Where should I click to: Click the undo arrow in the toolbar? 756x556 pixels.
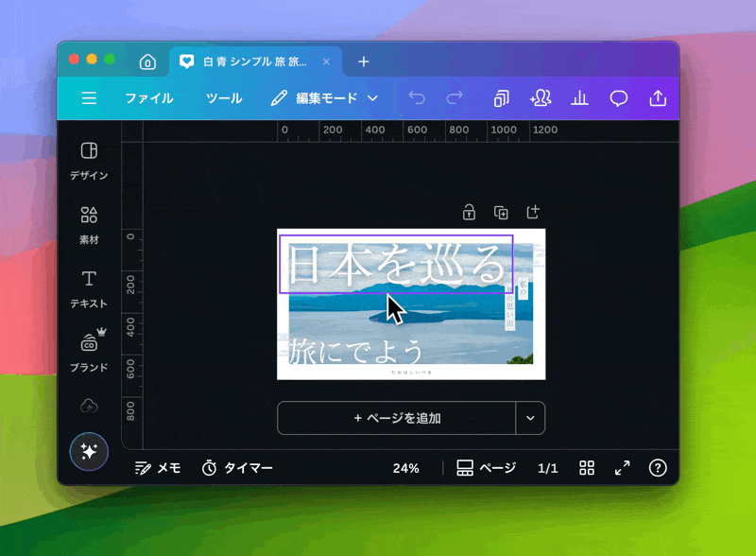tap(417, 98)
